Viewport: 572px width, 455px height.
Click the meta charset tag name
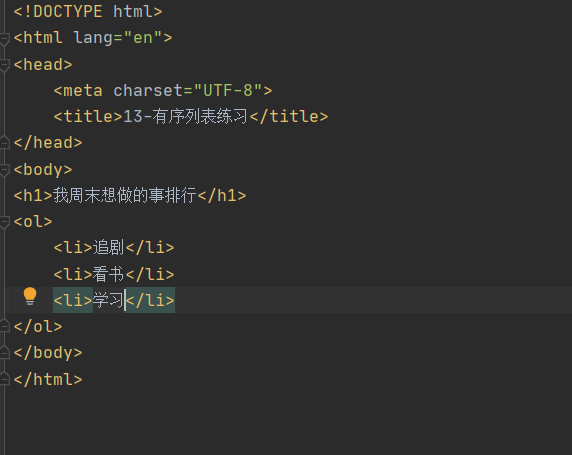click(x=83, y=90)
